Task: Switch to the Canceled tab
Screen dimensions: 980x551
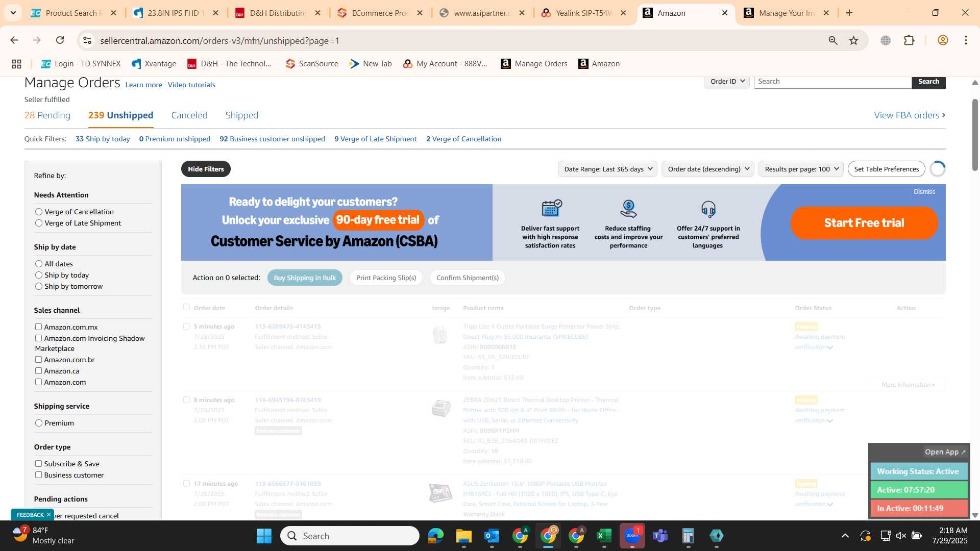Action: point(189,115)
